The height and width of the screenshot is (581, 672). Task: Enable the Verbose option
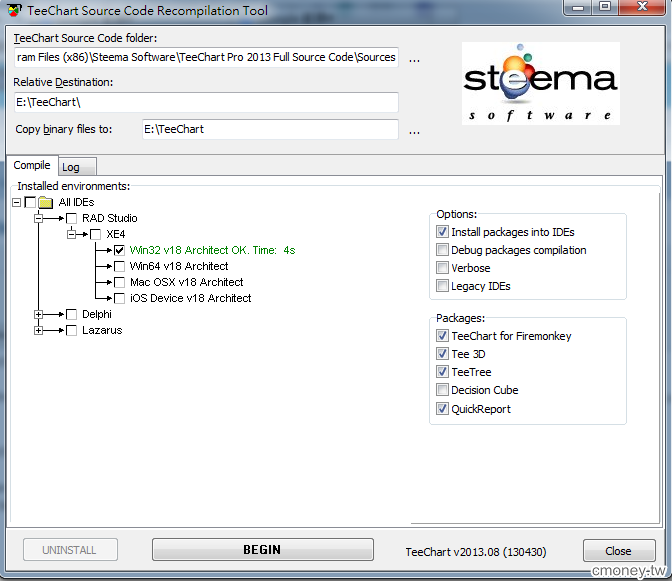[442, 268]
